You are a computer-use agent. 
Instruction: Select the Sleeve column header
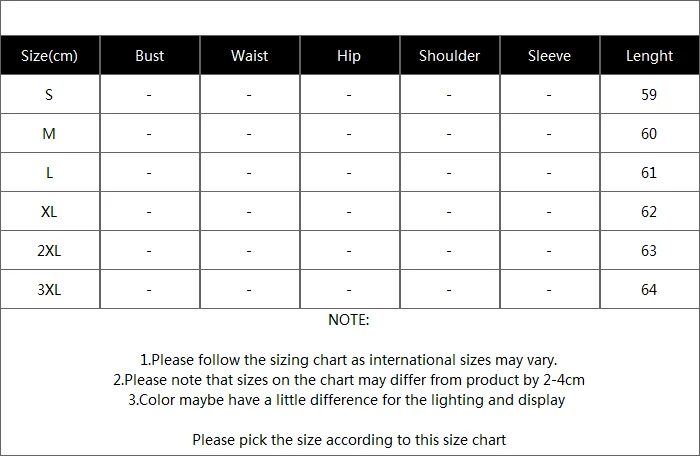click(549, 56)
